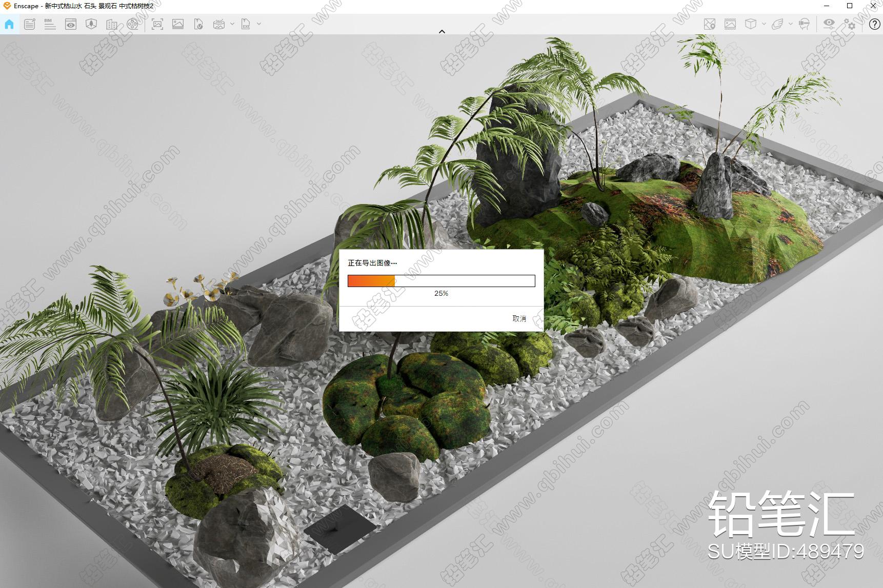Image resolution: width=883 pixels, height=588 pixels.
Task: Open the manage views eye-window icon
Action: click(x=71, y=24)
